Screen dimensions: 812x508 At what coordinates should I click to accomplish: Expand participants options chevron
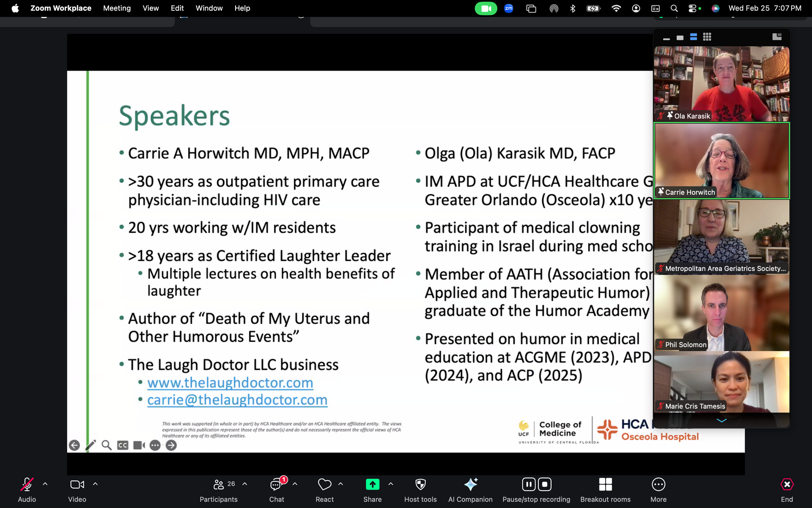245,484
